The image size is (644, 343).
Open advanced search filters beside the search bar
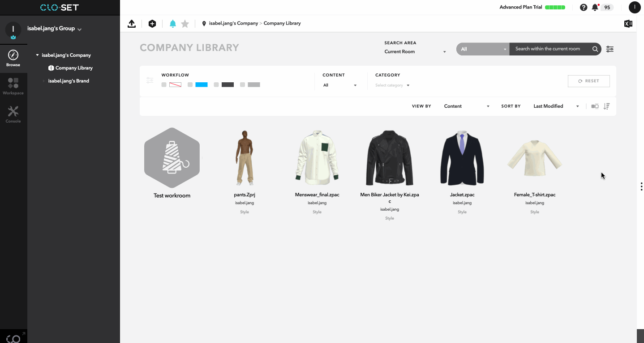coord(610,49)
